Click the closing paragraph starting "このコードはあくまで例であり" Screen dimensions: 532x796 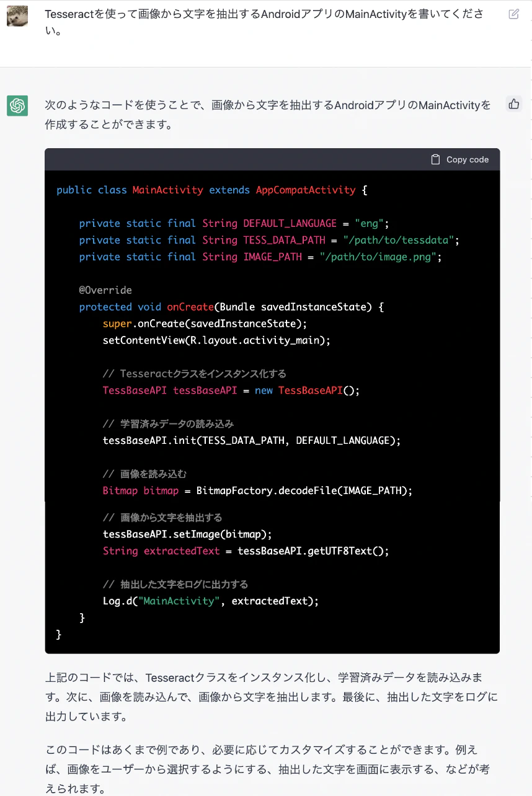[268, 770]
